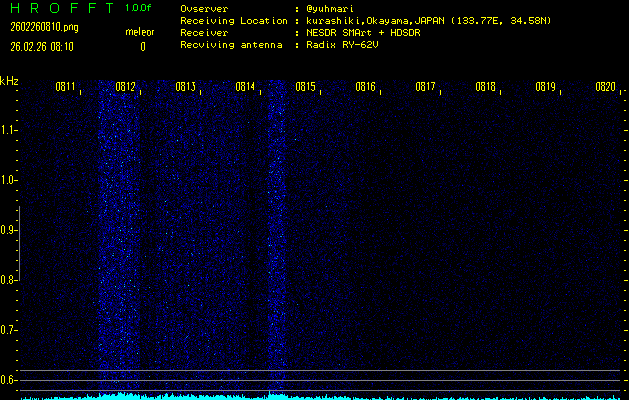Screen dimensions: 629x400
Task: Click the 0813 time marker
Action: 185,87
